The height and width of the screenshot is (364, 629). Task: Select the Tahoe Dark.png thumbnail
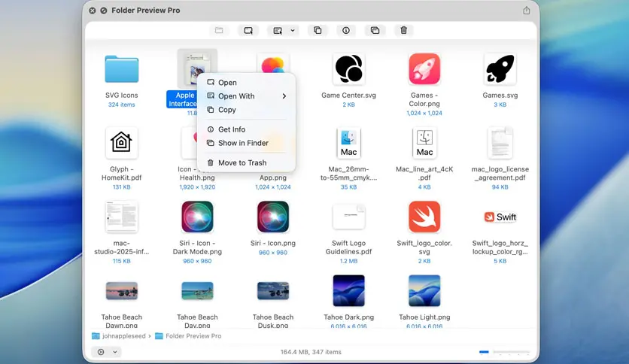click(348, 290)
